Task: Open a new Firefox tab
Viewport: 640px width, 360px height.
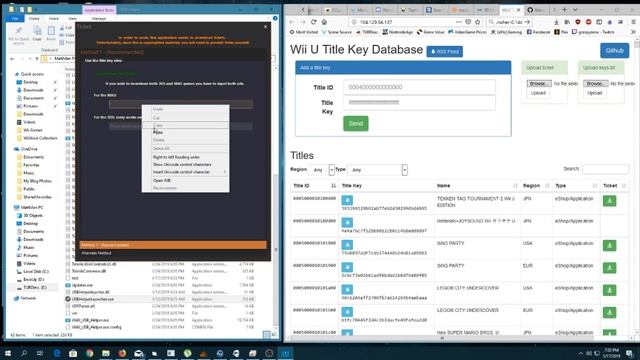Action: [x=564, y=10]
